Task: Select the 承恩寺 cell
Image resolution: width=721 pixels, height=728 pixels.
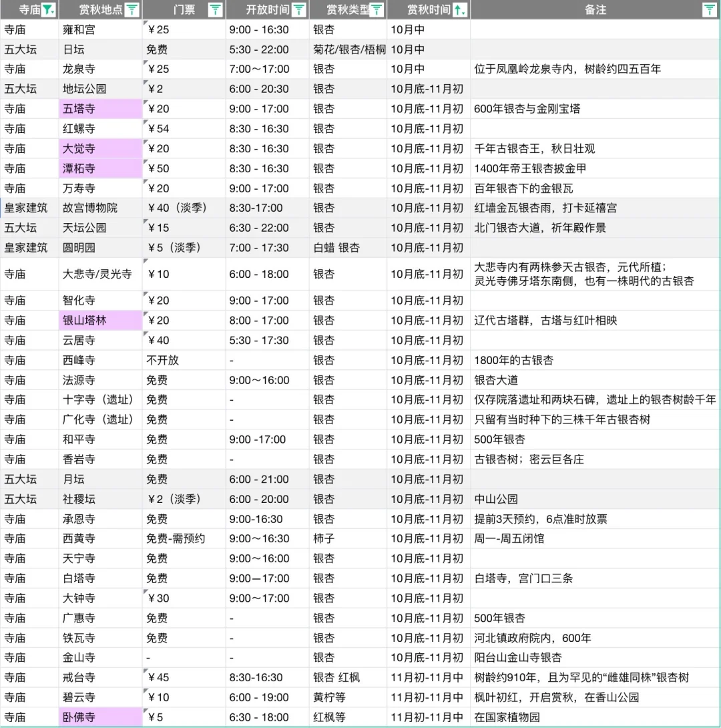Action: point(100,520)
